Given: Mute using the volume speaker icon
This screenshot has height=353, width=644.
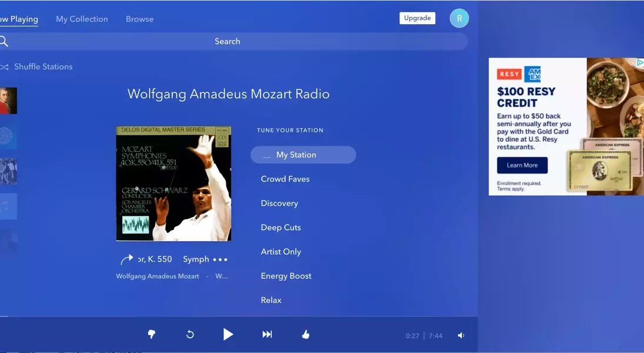Looking at the screenshot, I should [x=461, y=335].
